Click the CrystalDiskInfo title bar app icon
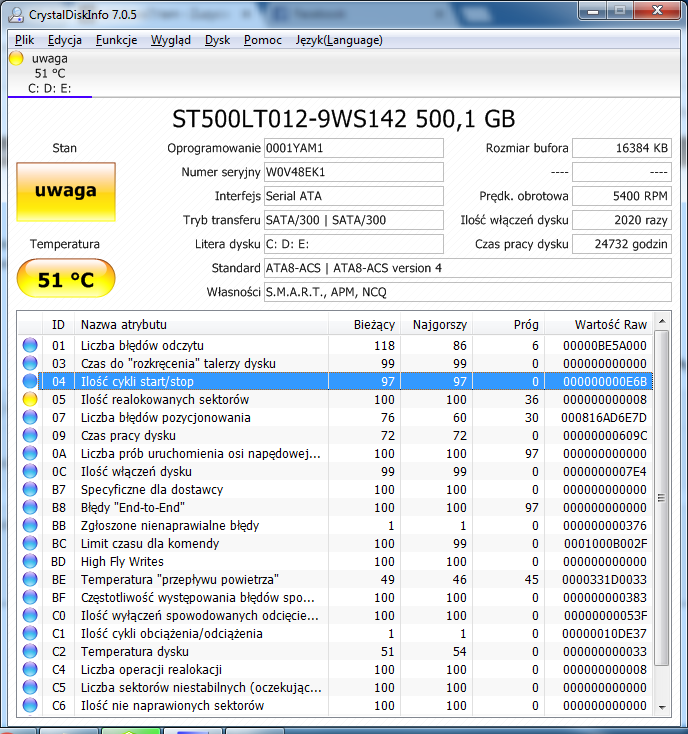 pyautogui.click(x=16, y=15)
